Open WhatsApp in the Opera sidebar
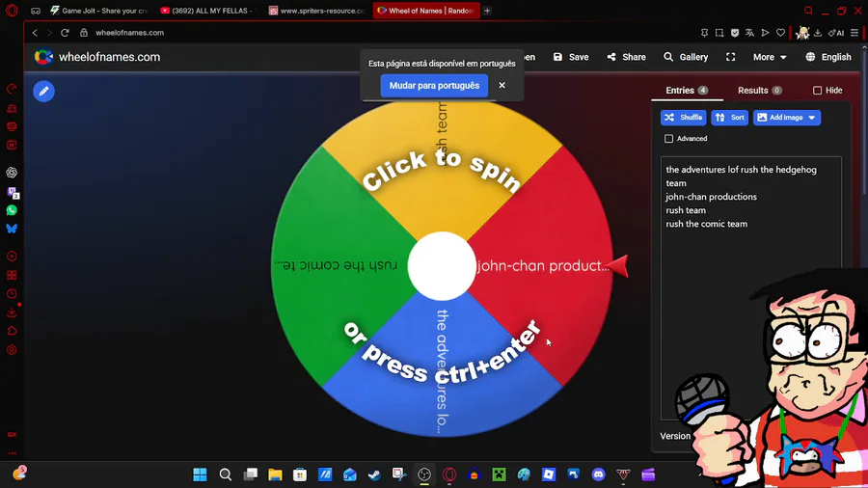The height and width of the screenshot is (488, 868). (12, 210)
